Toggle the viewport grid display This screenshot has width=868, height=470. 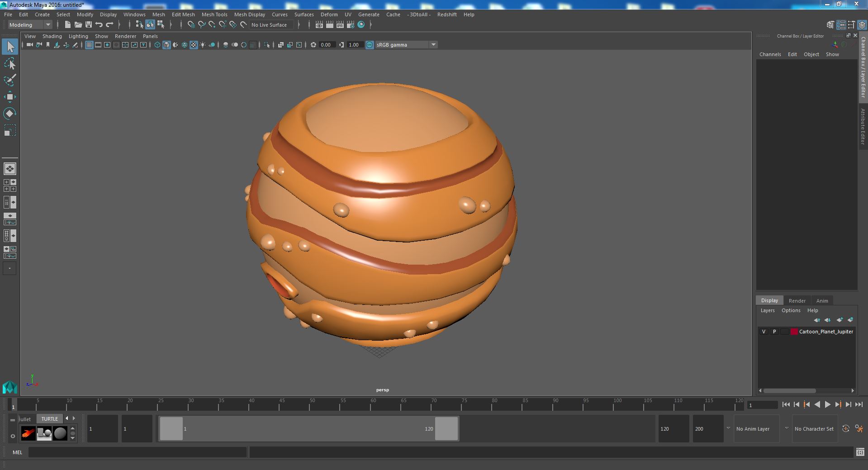[89, 45]
